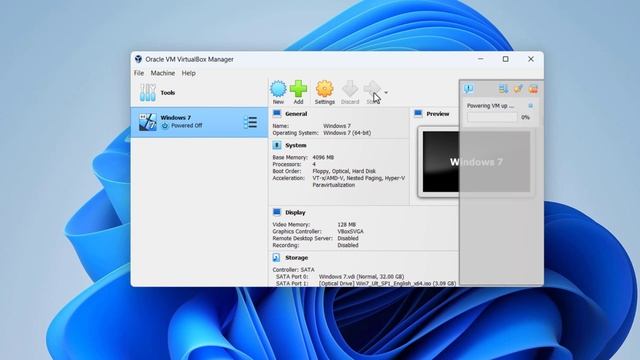
Task: Click the Display section header
Action: [x=295, y=213]
